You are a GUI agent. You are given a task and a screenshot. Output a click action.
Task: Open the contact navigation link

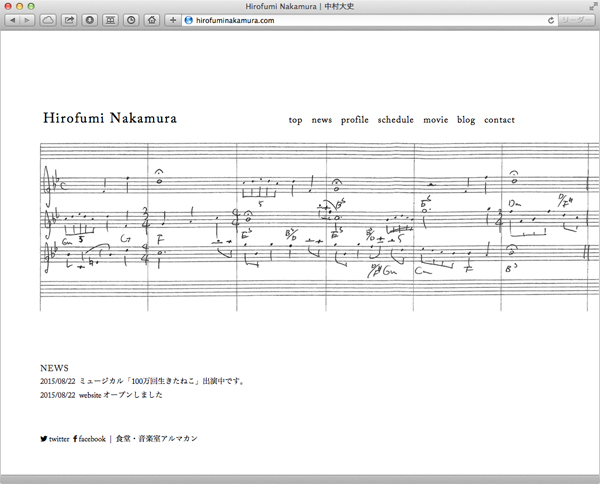click(499, 120)
